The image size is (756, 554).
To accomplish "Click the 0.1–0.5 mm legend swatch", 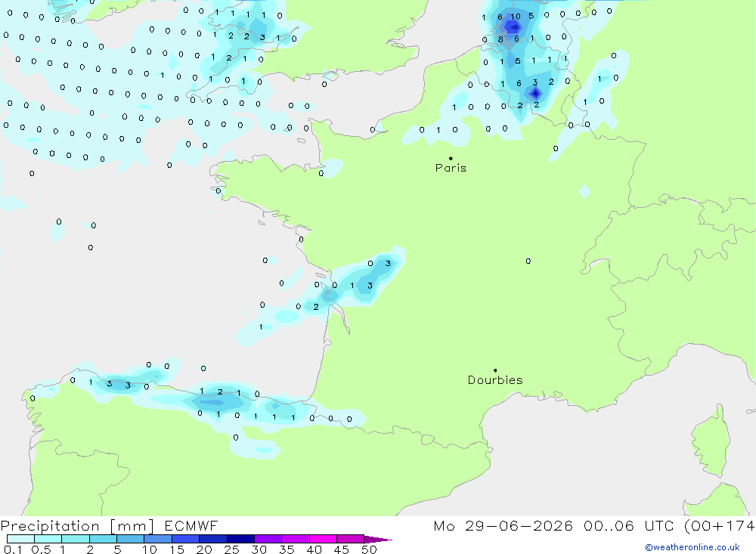I will 20,539.
